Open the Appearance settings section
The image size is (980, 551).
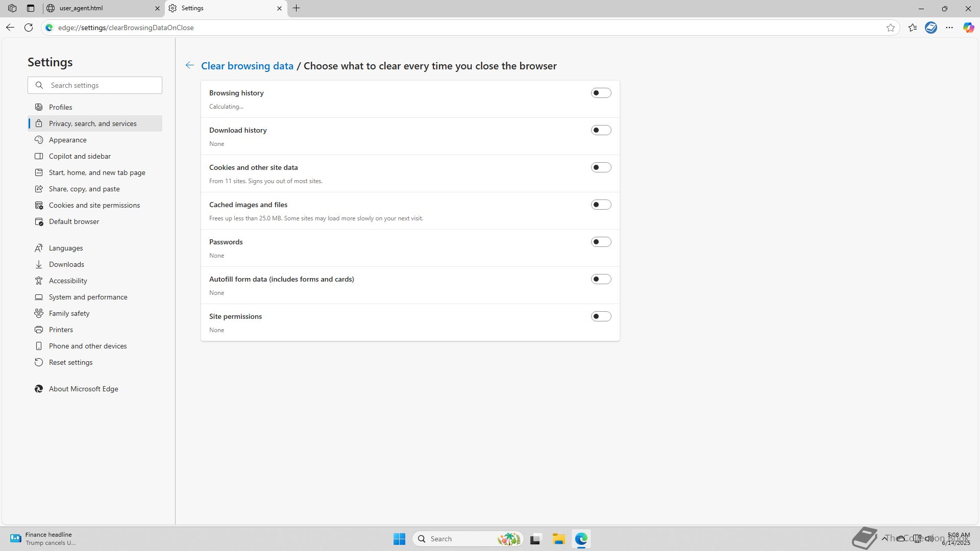(67, 140)
